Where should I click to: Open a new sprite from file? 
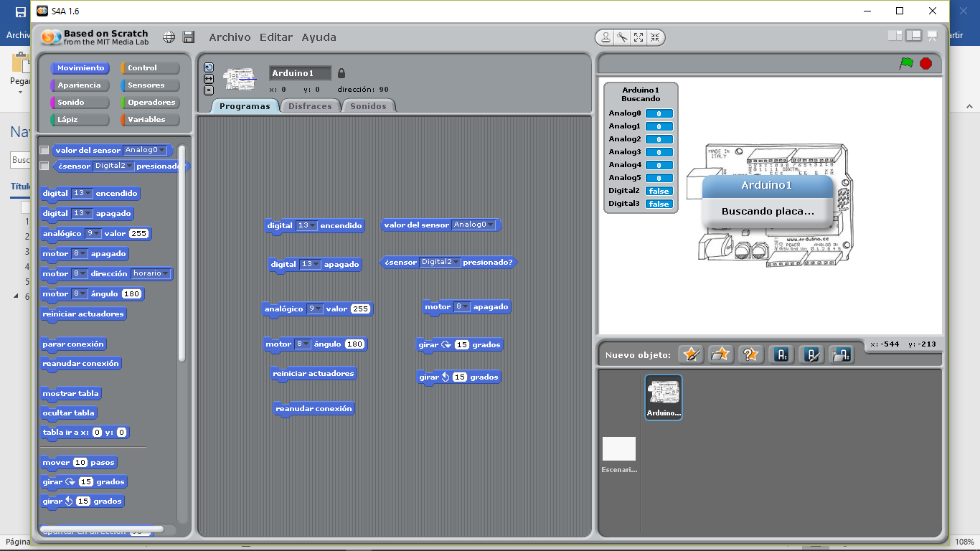(720, 354)
